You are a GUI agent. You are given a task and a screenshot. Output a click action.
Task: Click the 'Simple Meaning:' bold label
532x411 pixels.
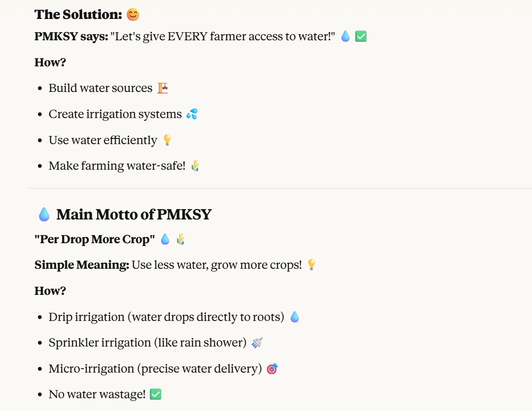click(x=82, y=265)
